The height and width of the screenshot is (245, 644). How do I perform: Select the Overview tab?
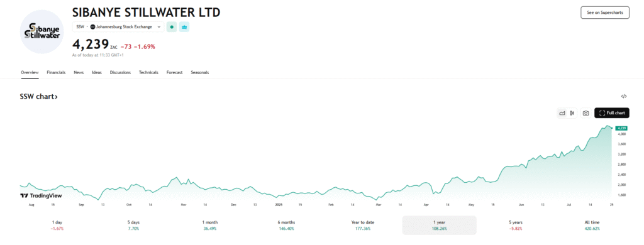click(x=30, y=72)
